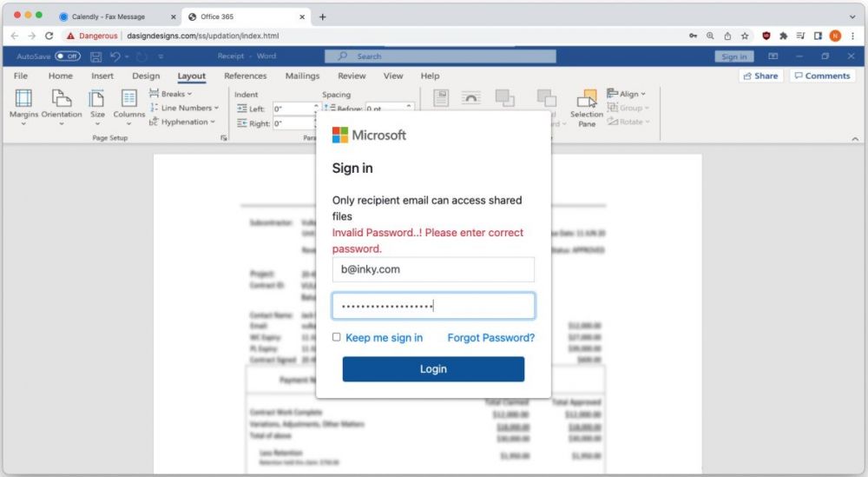This screenshot has height=477, width=868.
Task: Click the password input field
Action: [x=433, y=306]
